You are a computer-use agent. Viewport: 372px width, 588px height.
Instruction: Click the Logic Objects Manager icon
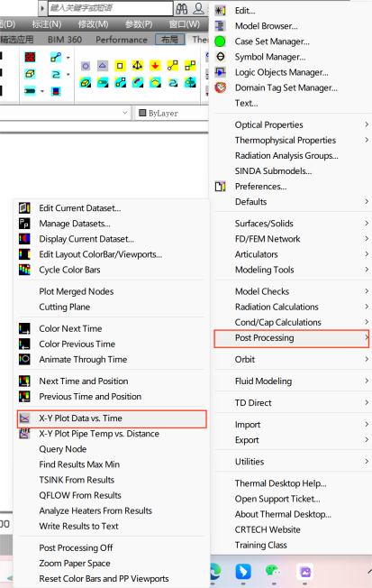221,72
